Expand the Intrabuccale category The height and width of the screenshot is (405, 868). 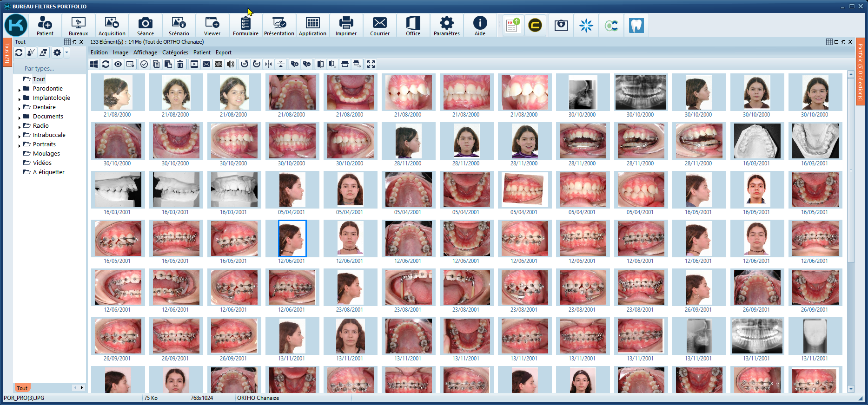[20, 136]
